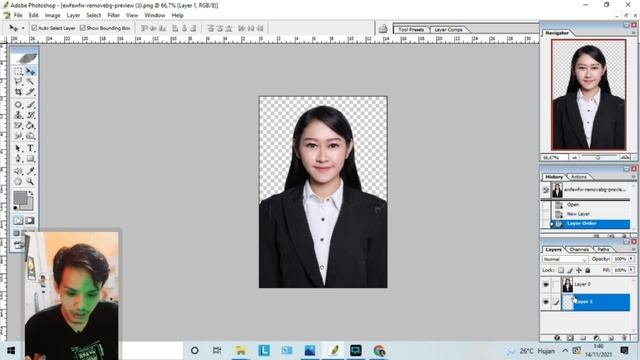Select the Clone Stamp tool
Screen dimensions: 640x360
[x=18, y=115]
